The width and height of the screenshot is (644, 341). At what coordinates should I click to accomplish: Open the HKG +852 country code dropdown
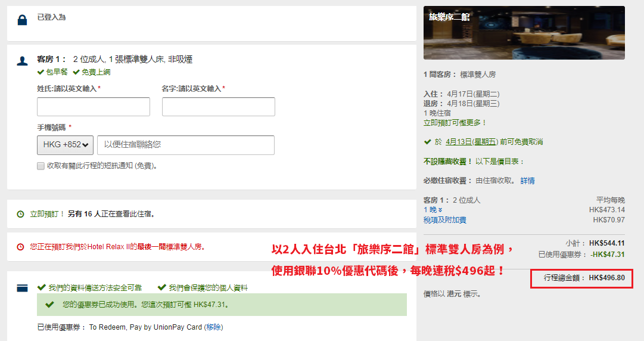66,145
